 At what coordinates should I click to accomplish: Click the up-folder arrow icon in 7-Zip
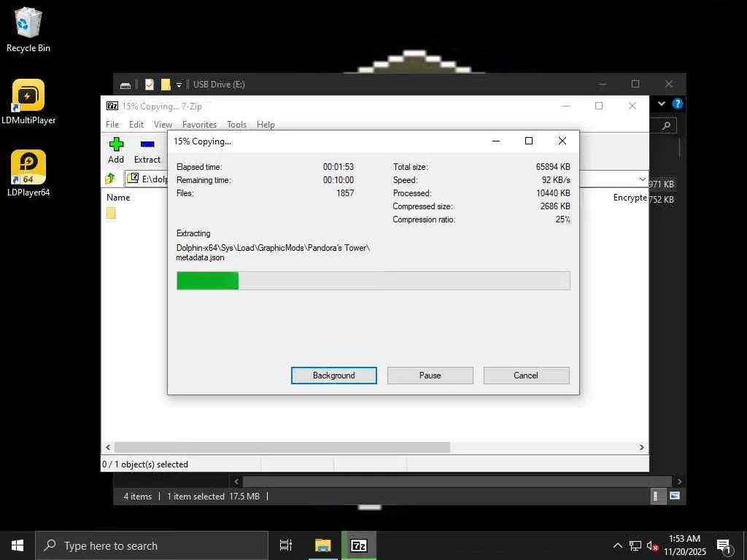pos(110,179)
